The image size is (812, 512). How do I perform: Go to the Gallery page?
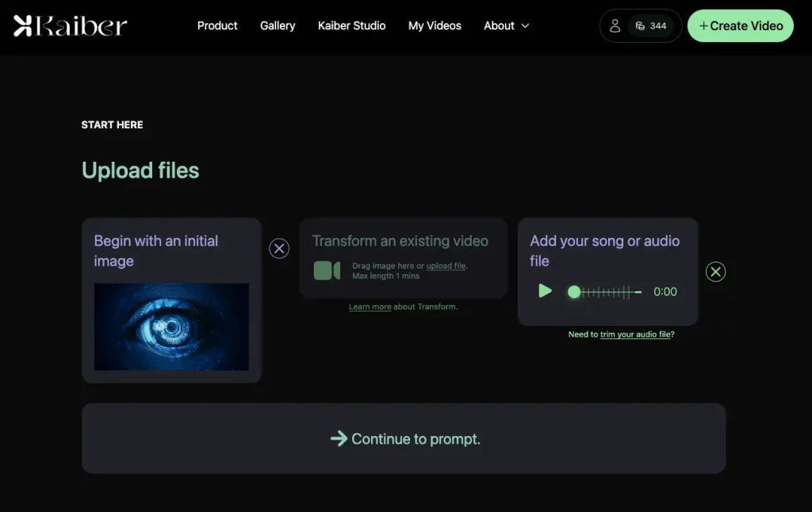pyautogui.click(x=278, y=26)
